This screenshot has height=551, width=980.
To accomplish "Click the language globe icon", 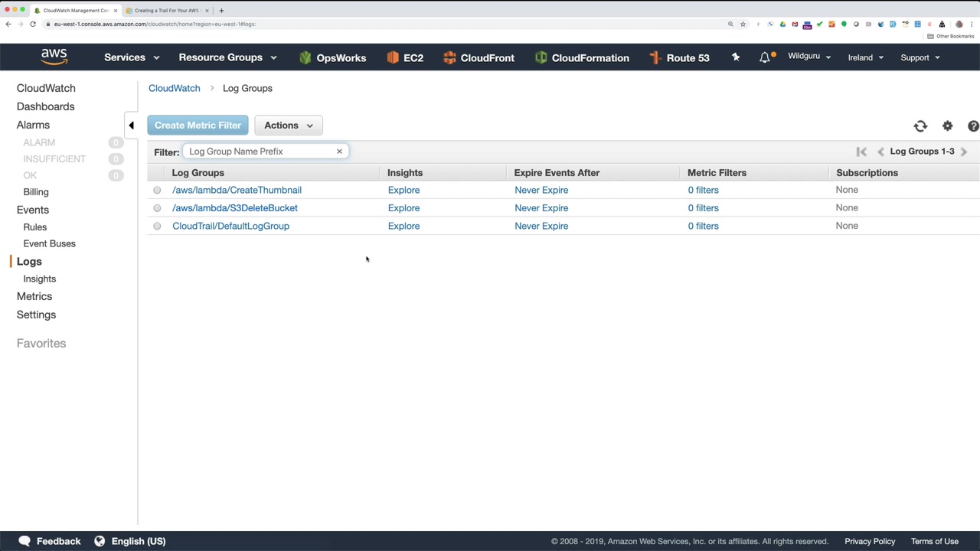I will coord(100,541).
